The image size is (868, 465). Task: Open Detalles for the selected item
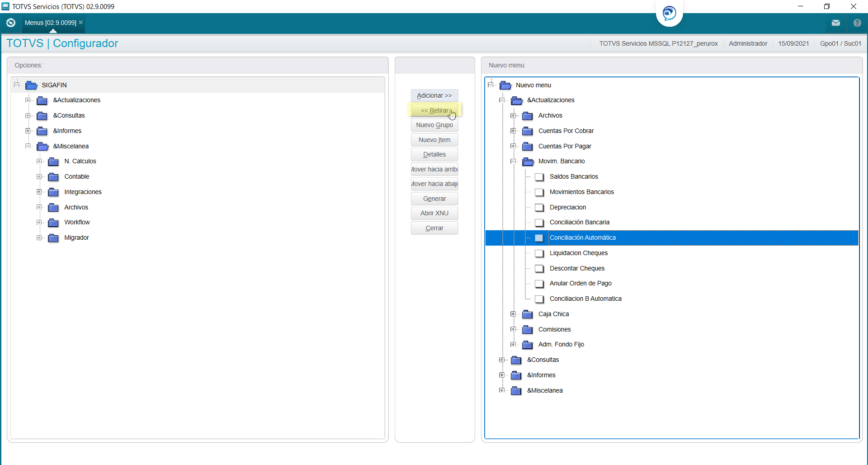point(434,154)
